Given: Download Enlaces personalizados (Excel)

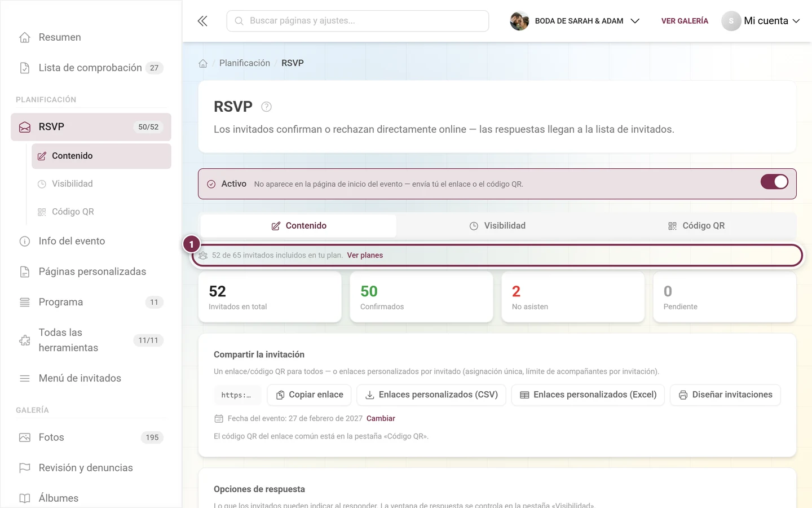Looking at the screenshot, I should (x=588, y=395).
